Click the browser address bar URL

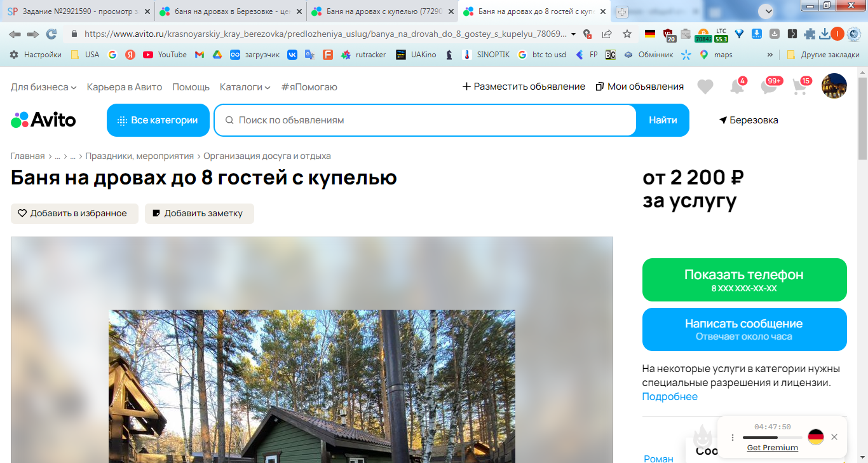tap(325, 34)
